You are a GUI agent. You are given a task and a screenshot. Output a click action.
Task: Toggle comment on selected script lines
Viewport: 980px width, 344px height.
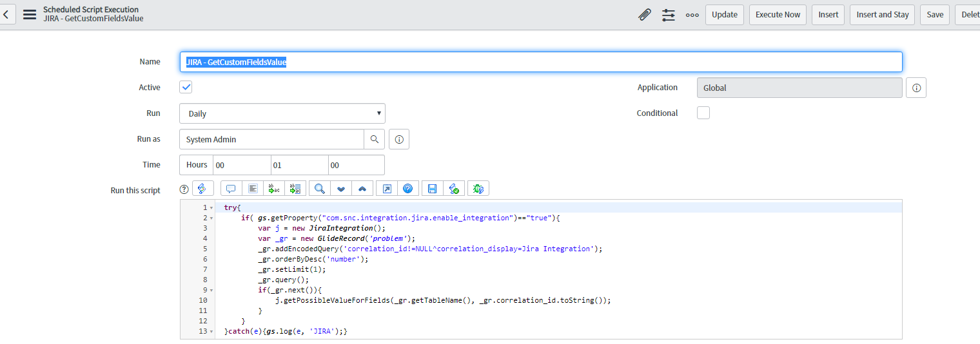[x=231, y=189]
